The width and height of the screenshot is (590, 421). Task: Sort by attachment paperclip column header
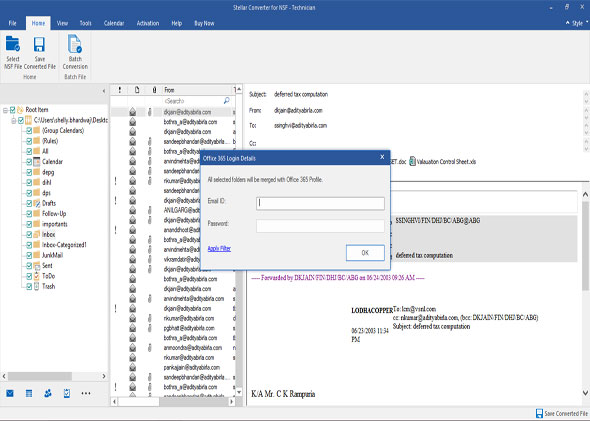(x=154, y=90)
